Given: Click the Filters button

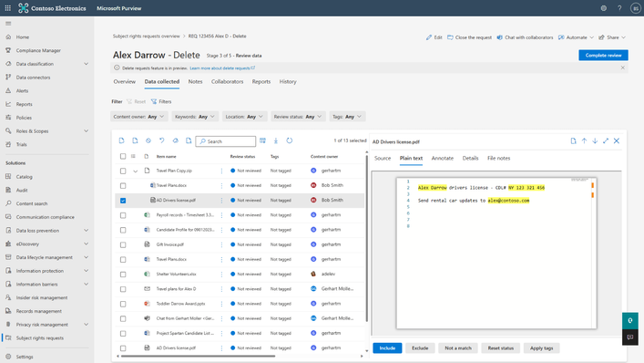Looking at the screenshot, I should pyautogui.click(x=161, y=101).
